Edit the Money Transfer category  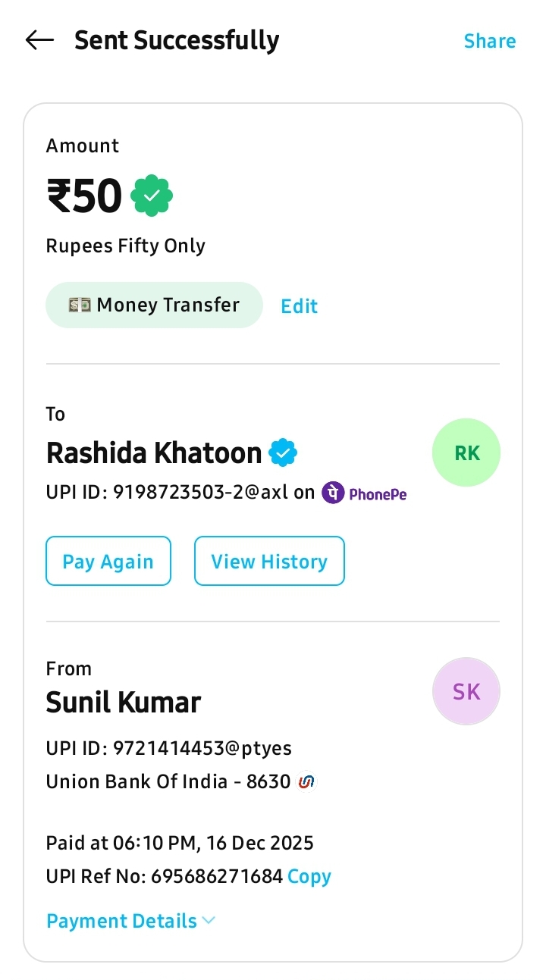pos(299,306)
